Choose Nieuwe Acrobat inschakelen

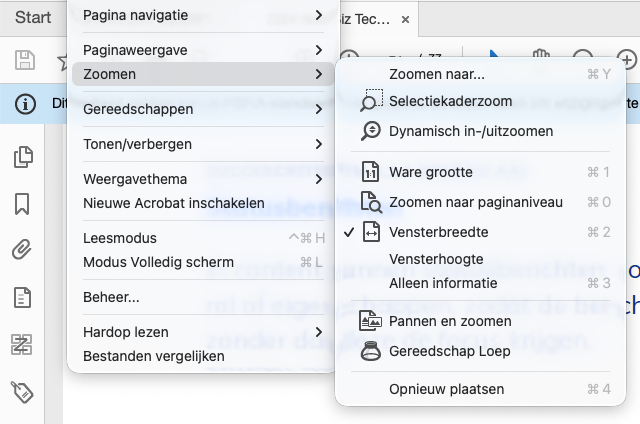203,203
